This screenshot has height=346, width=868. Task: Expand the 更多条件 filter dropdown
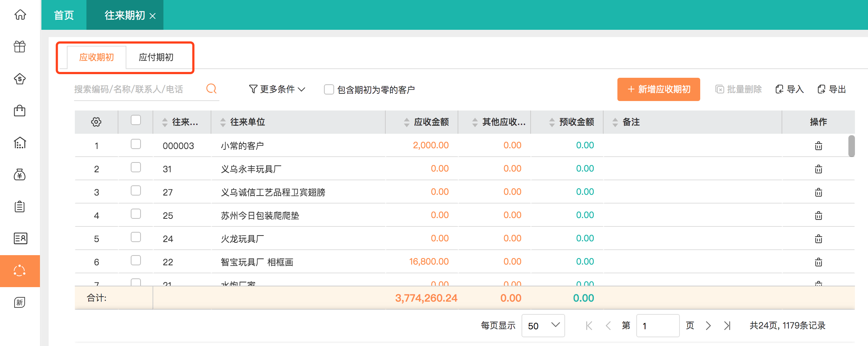tap(277, 89)
